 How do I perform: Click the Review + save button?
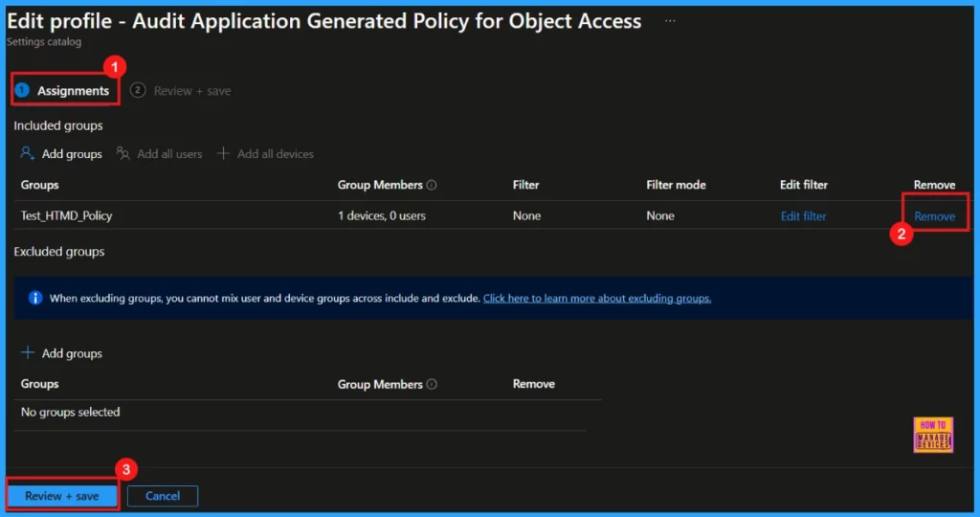[x=62, y=496]
